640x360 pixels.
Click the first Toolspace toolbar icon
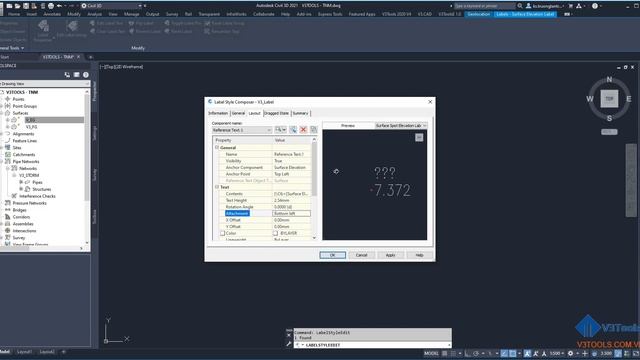(67, 75)
